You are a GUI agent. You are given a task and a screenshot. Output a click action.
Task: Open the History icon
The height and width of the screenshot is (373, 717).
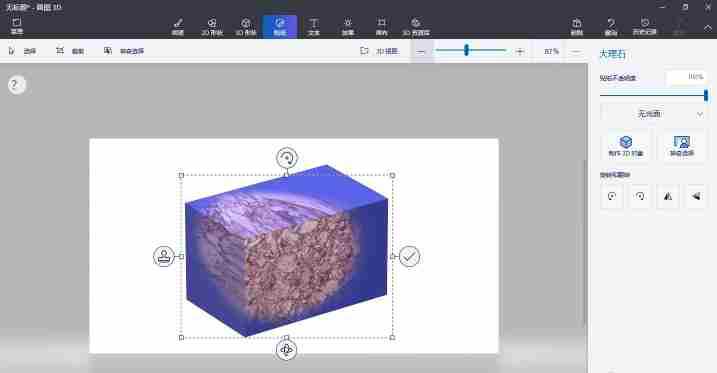tap(645, 27)
